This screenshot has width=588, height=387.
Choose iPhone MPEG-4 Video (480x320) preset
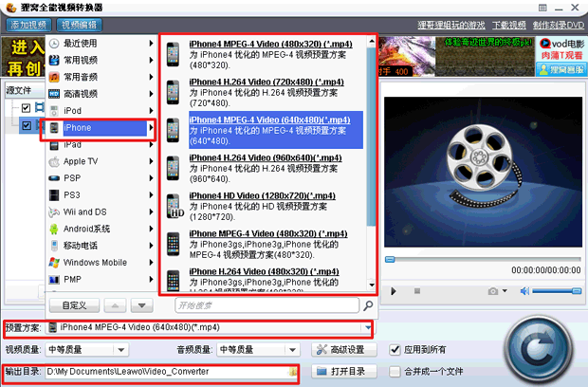pyautogui.click(x=264, y=244)
